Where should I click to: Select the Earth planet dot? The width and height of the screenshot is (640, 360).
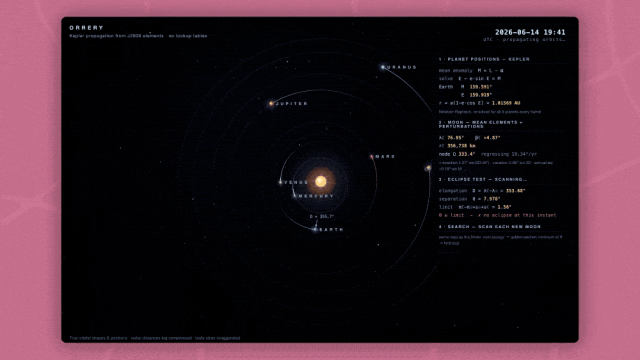(315, 229)
